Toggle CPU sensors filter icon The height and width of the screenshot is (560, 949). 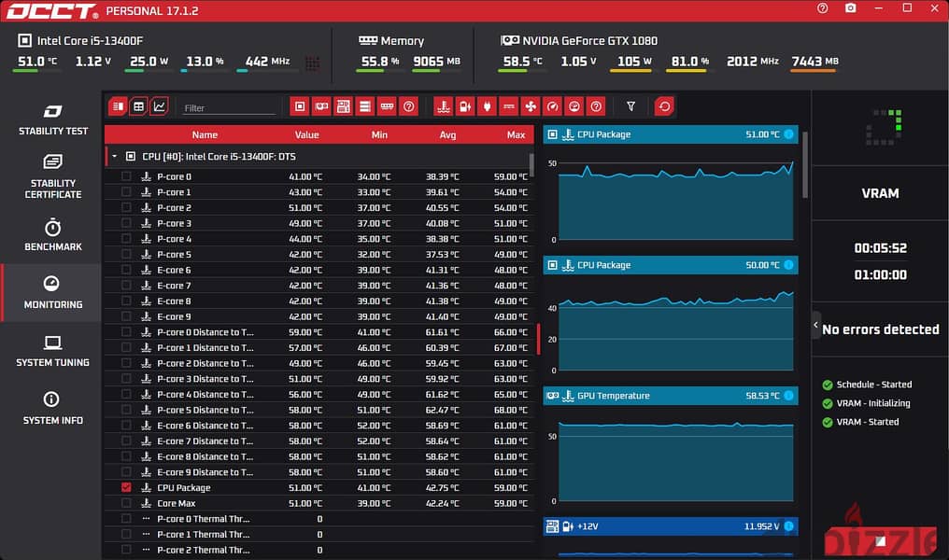tap(300, 106)
